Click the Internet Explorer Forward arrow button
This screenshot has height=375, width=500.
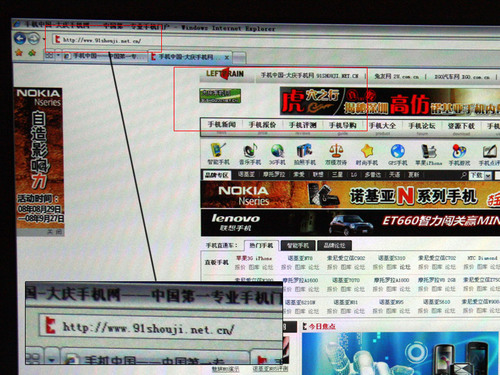33,39
